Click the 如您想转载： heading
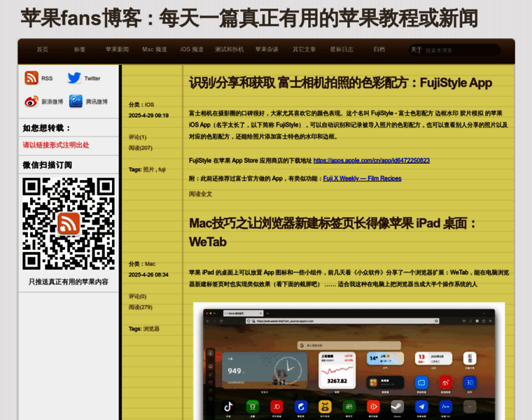 [x=47, y=128]
